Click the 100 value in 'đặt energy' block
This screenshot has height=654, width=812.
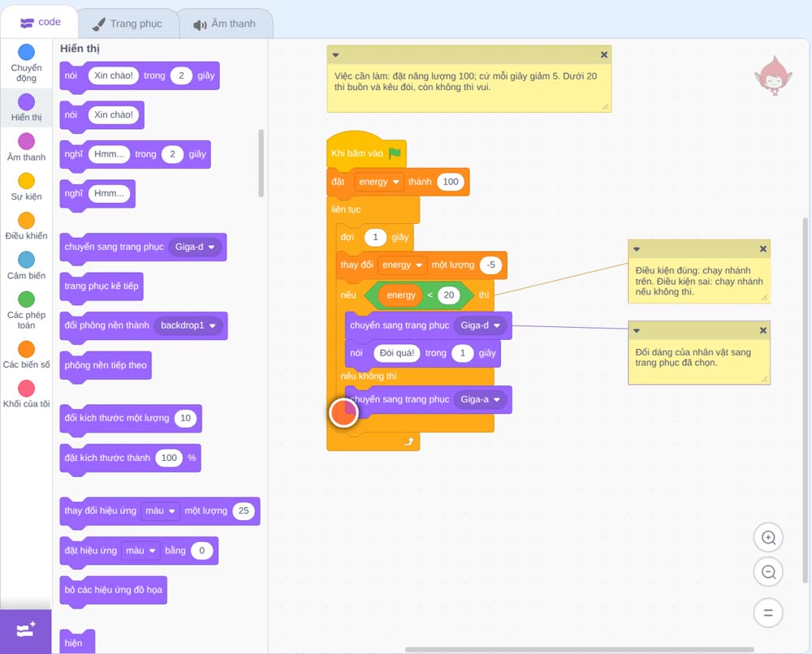pos(451,182)
